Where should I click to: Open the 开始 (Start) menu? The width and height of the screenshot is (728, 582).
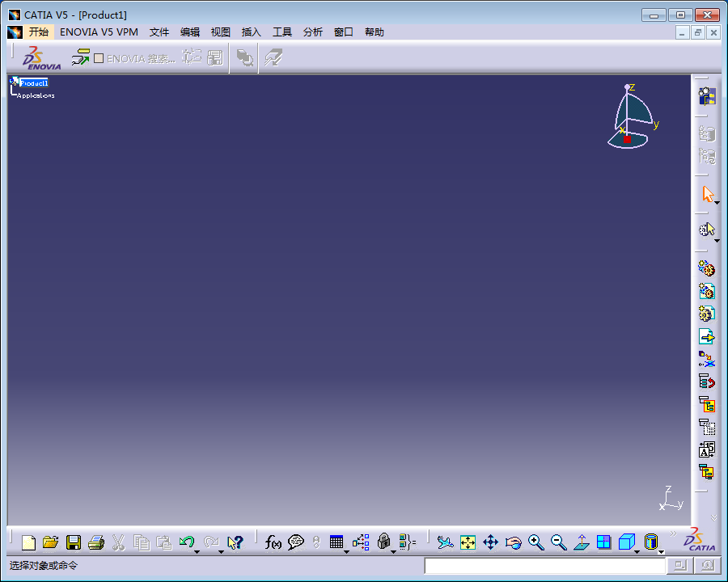(x=38, y=32)
